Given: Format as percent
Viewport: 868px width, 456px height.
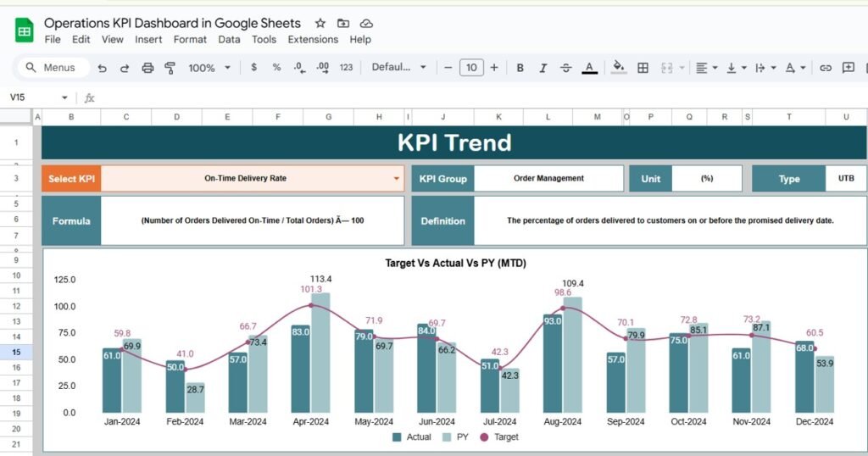Looking at the screenshot, I should coord(276,67).
